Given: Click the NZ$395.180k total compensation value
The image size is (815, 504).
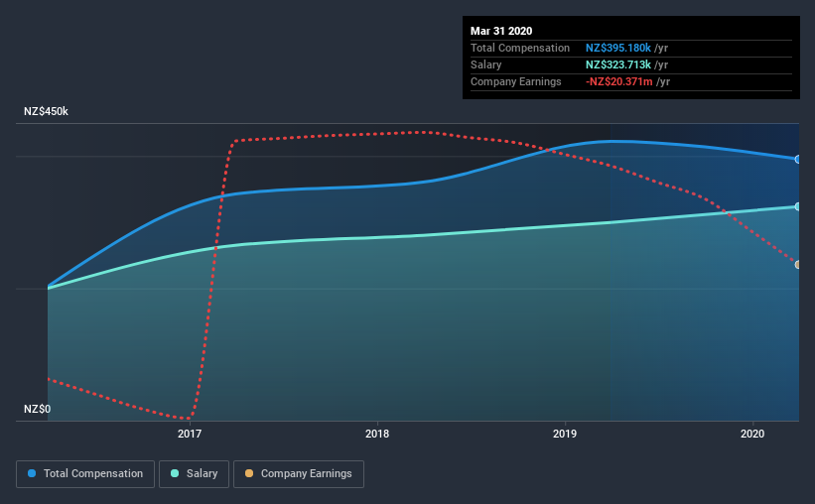Looking at the screenshot, I should click(x=618, y=48).
